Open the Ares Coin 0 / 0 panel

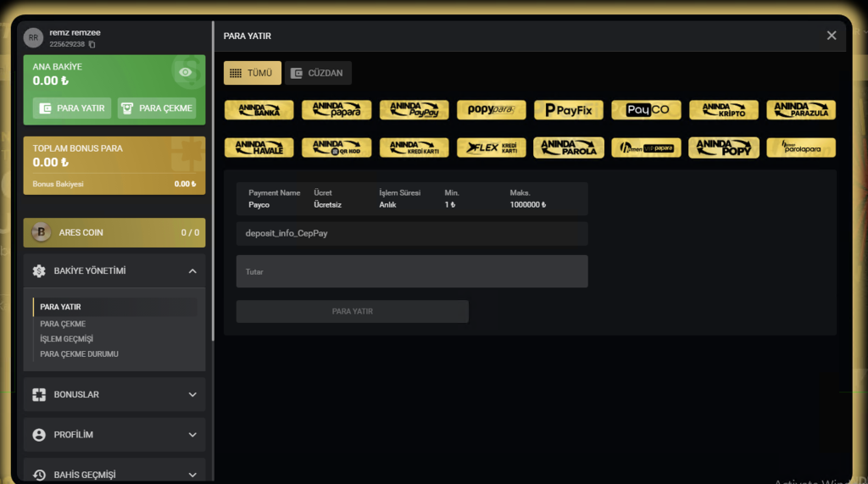tap(114, 232)
